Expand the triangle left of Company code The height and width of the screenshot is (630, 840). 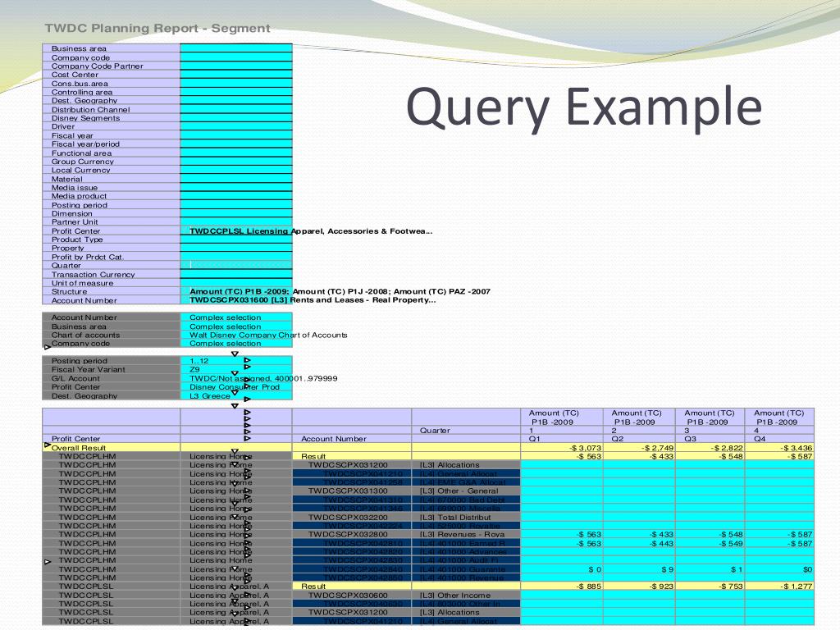click(47, 347)
